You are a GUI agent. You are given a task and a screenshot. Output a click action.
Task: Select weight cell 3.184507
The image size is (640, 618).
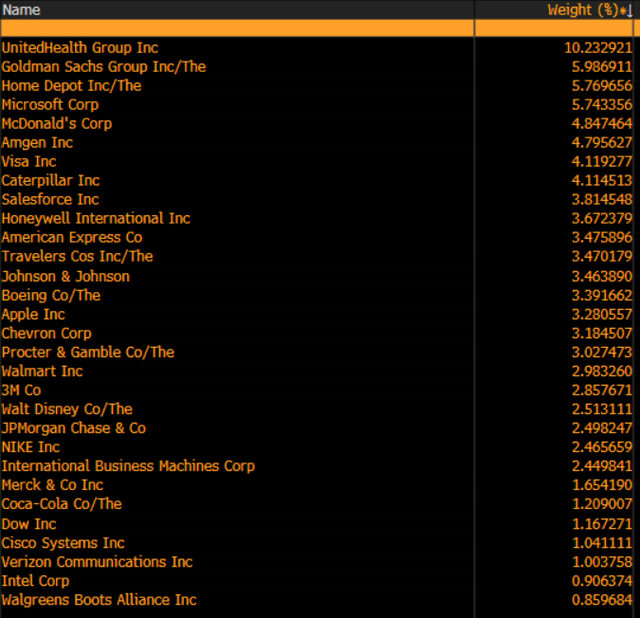(602, 333)
